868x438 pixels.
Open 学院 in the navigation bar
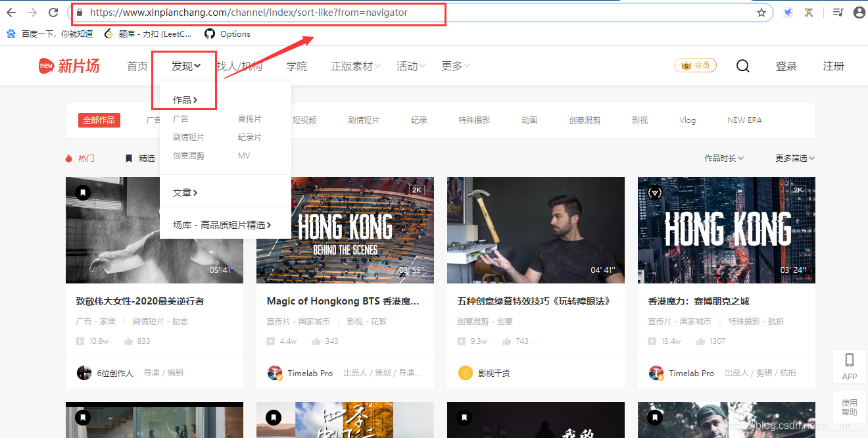(x=297, y=66)
